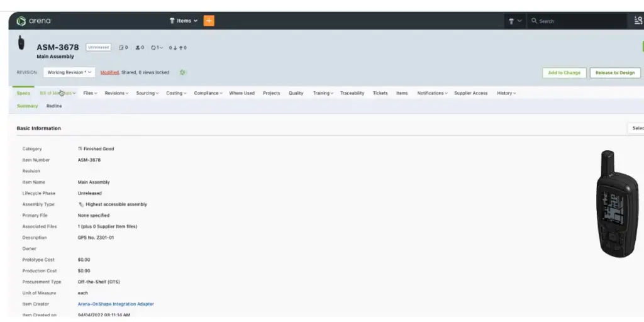This screenshot has width=644, height=322.
Task: Click into the Search input field
Action: [x=579, y=21]
